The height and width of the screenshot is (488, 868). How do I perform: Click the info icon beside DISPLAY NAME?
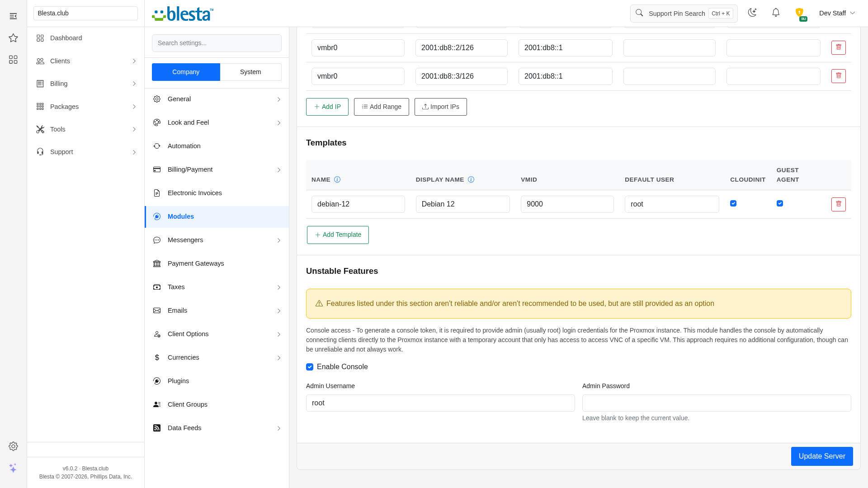[471, 180]
